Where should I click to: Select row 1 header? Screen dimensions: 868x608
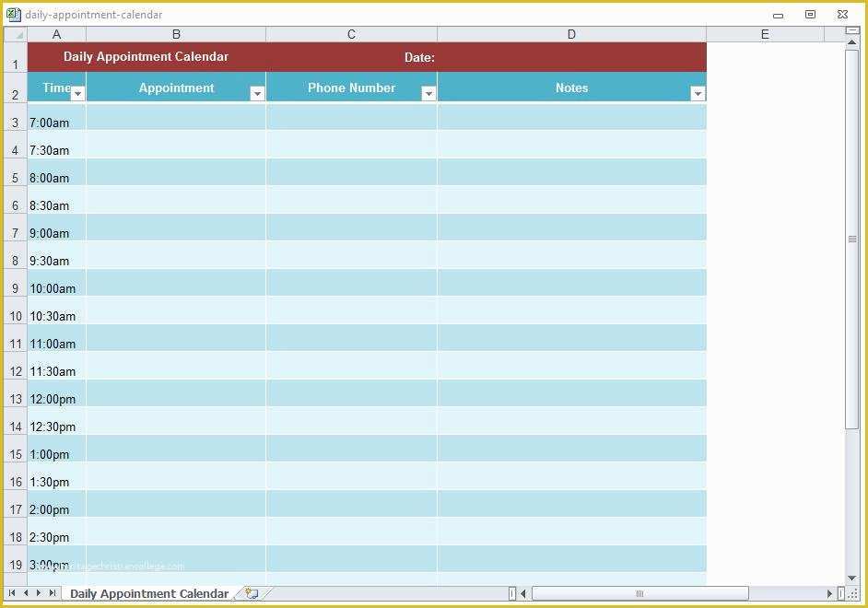click(x=16, y=57)
